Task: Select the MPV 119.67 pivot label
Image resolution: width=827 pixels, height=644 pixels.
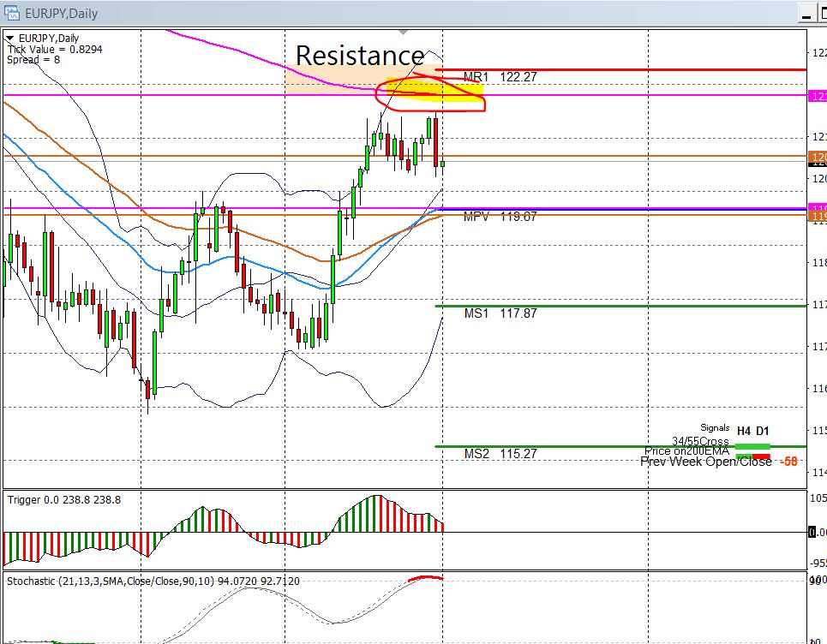Action: (500, 217)
